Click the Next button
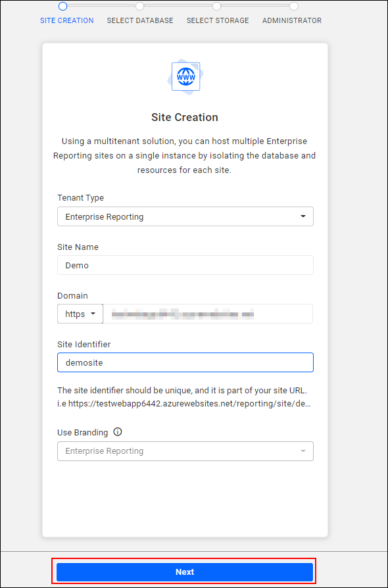Viewport: 388px width, 588px height. (x=185, y=572)
